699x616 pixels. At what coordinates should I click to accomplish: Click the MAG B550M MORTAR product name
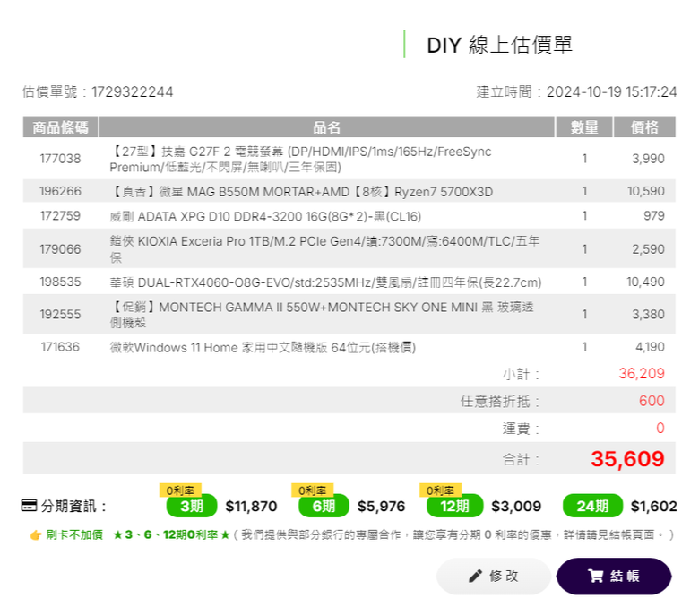point(301,192)
